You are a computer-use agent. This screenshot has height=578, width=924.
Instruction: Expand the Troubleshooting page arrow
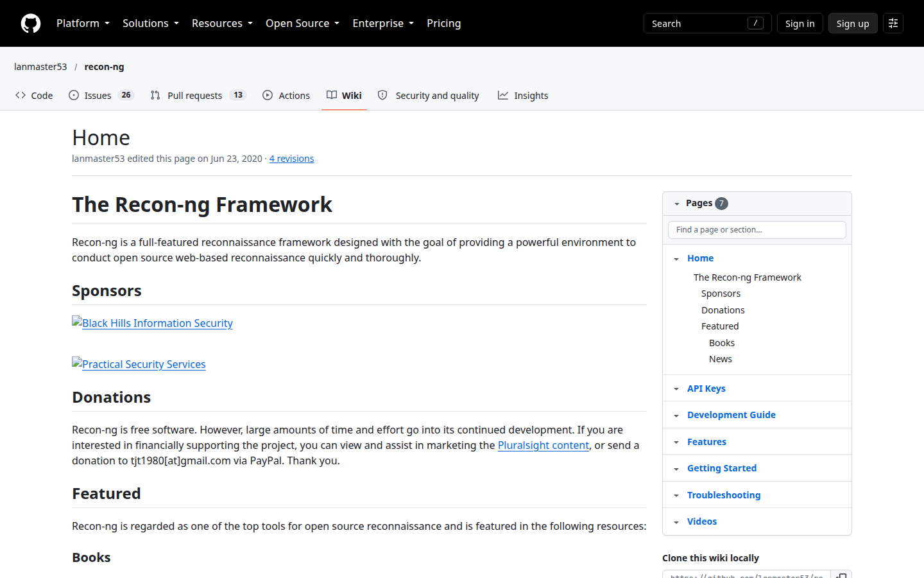pos(676,496)
